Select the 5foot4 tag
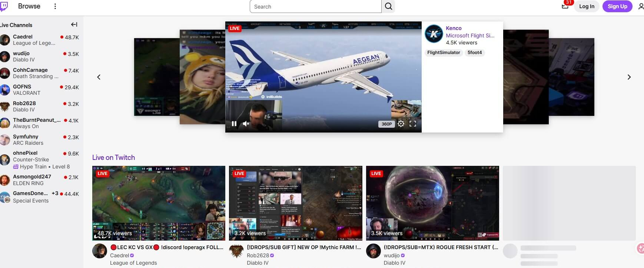This screenshot has height=268, width=644. click(x=475, y=53)
